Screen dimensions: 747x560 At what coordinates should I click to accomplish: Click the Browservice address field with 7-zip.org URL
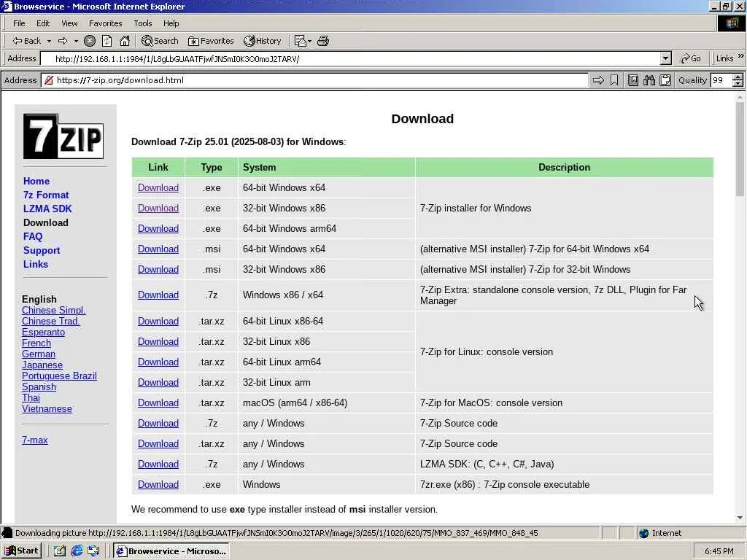314,80
